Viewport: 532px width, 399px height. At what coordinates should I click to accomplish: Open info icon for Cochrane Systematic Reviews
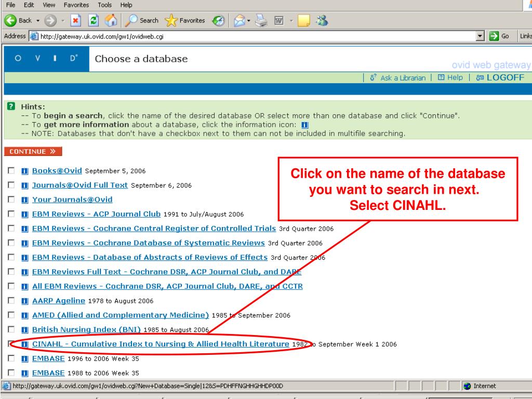click(24, 243)
